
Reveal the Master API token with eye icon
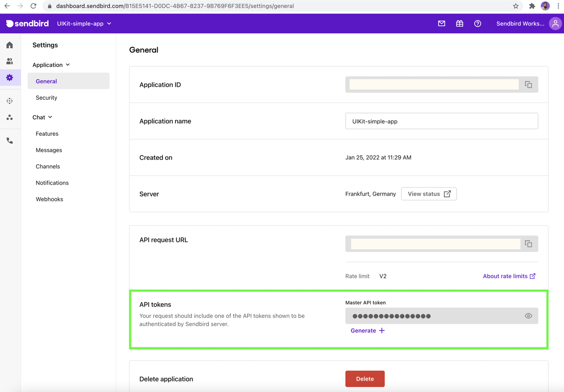528,316
